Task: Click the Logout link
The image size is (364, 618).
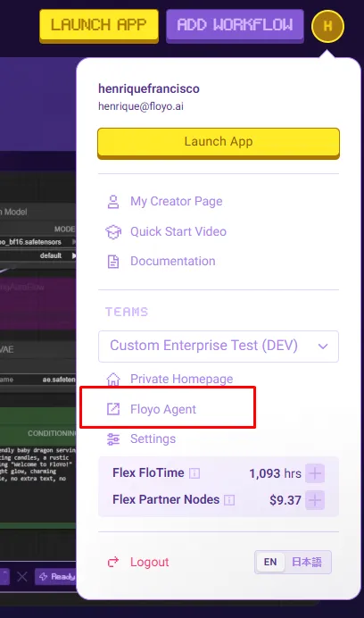Action: tap(149, 562)
